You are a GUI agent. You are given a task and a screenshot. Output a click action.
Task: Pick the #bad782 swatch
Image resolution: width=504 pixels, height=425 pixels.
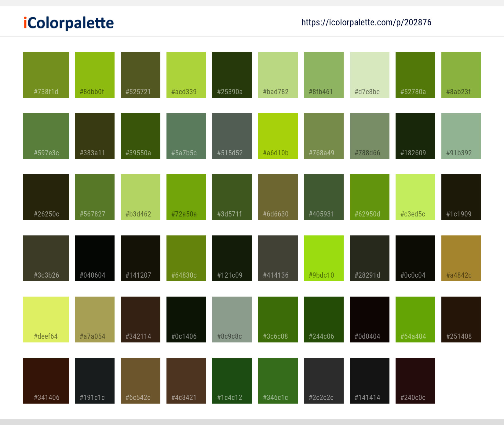click(278, 75)
